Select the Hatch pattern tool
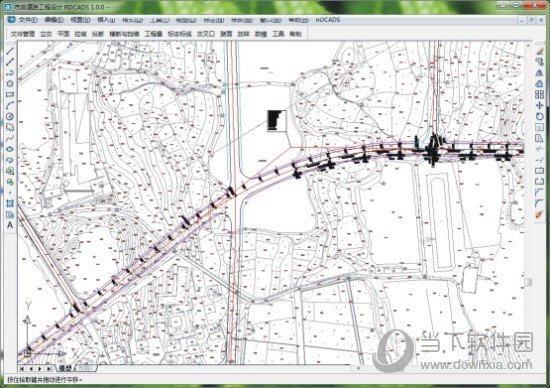Image resolution: width=550 pixels, height=388 pixels. (10, 203)
